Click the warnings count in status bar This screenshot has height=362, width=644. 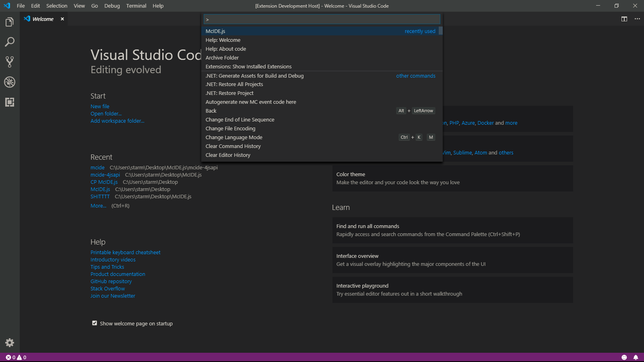[22, 357]
